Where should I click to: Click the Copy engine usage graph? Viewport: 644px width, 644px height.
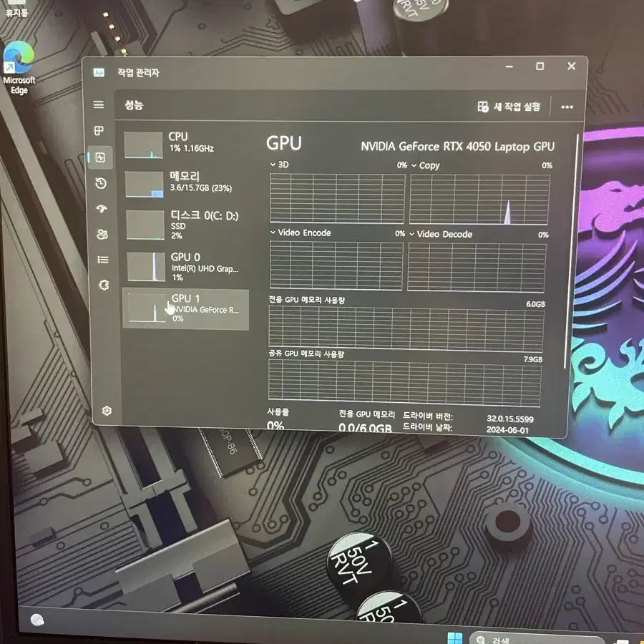click(x=479, y=200)
